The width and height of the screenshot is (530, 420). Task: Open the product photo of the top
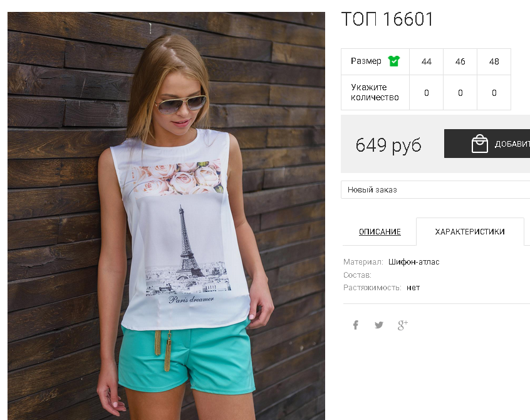pos(166,216)
